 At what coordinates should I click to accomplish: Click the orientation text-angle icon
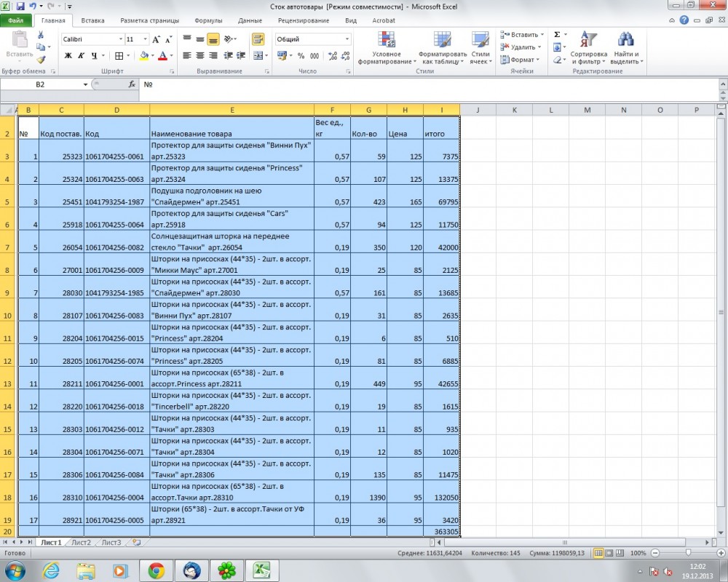coord(229,39)
